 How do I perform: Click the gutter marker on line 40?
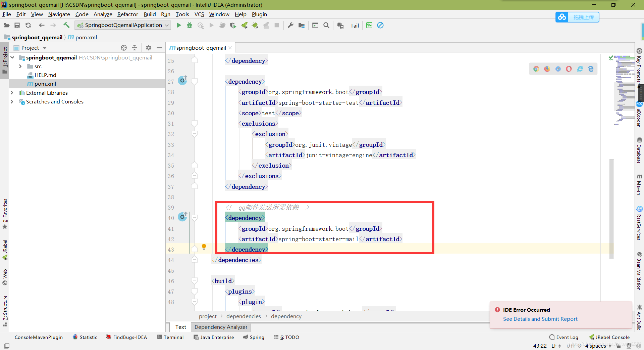182,217
